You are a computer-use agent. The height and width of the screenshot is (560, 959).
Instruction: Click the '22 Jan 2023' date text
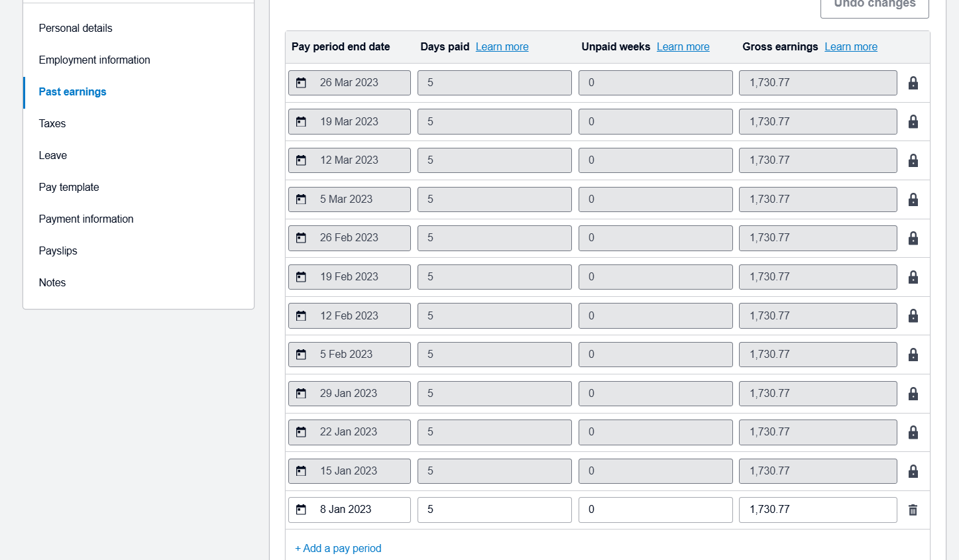[x=349, y=432]
